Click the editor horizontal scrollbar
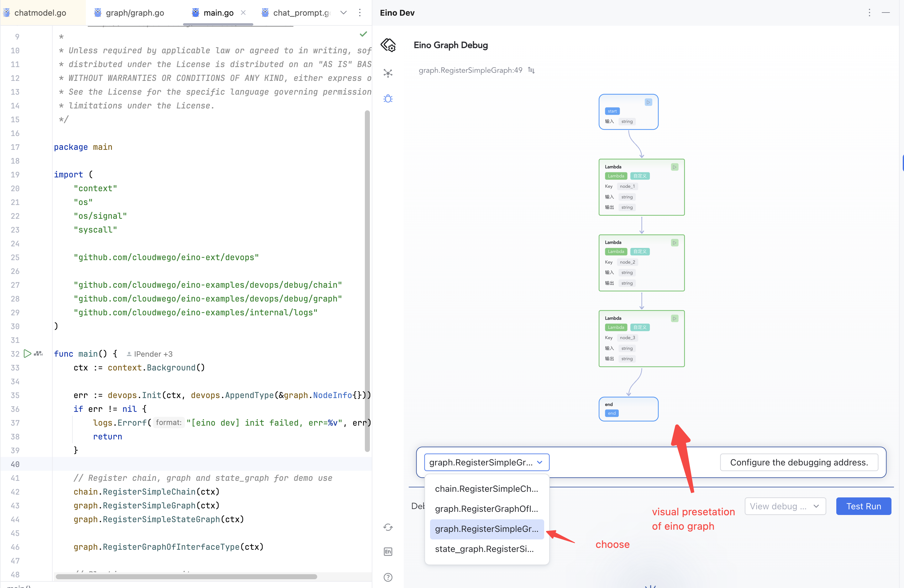904x588 pixels. point(186,577)
